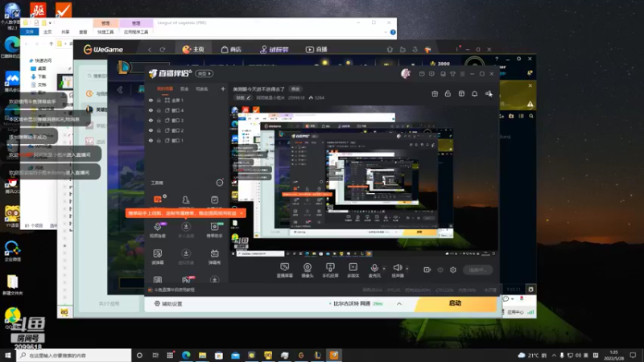Go back in WeGame navigation
Viewport: 644px width, 362px height.
click(x=150, y=50)
